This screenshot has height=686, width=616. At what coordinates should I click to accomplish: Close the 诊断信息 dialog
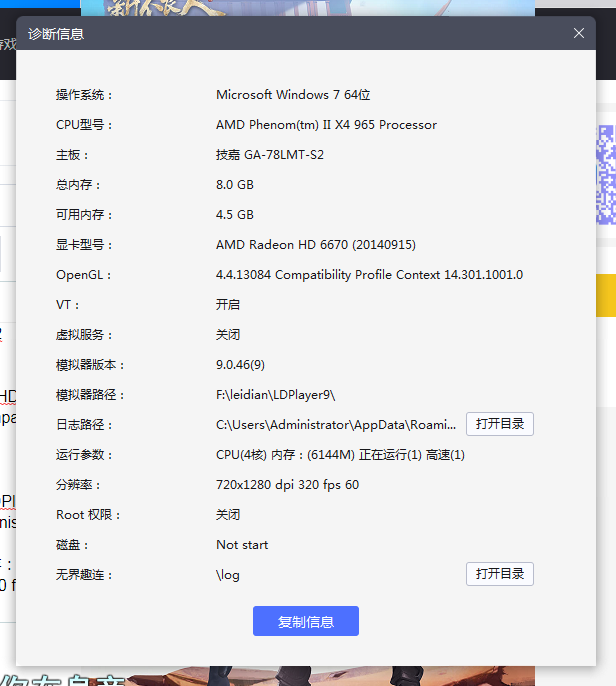pos(578,33)
